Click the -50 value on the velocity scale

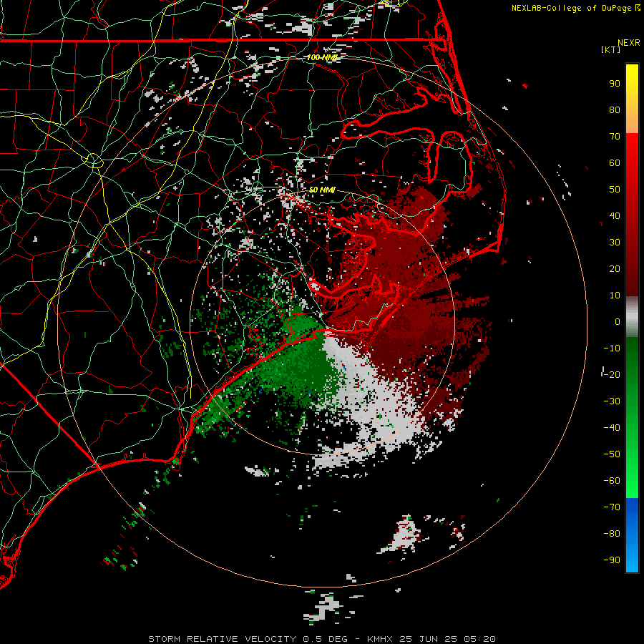click(x=612, y=454)
